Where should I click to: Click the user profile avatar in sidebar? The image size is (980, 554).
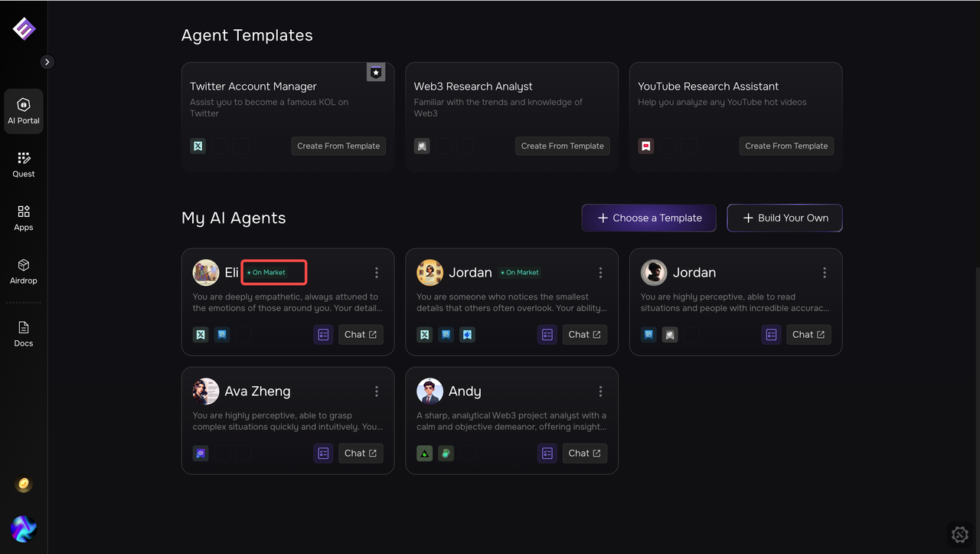[x=24, y=529]
